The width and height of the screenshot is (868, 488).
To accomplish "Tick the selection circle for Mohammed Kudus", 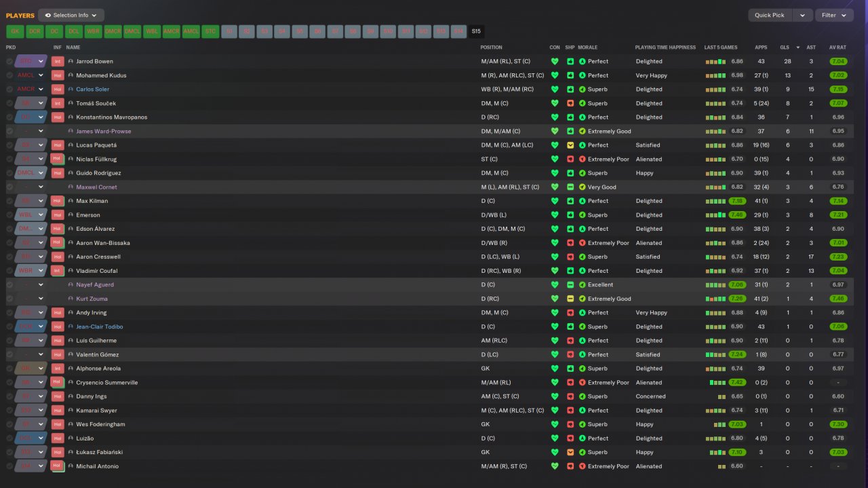I will coord(9,75).
